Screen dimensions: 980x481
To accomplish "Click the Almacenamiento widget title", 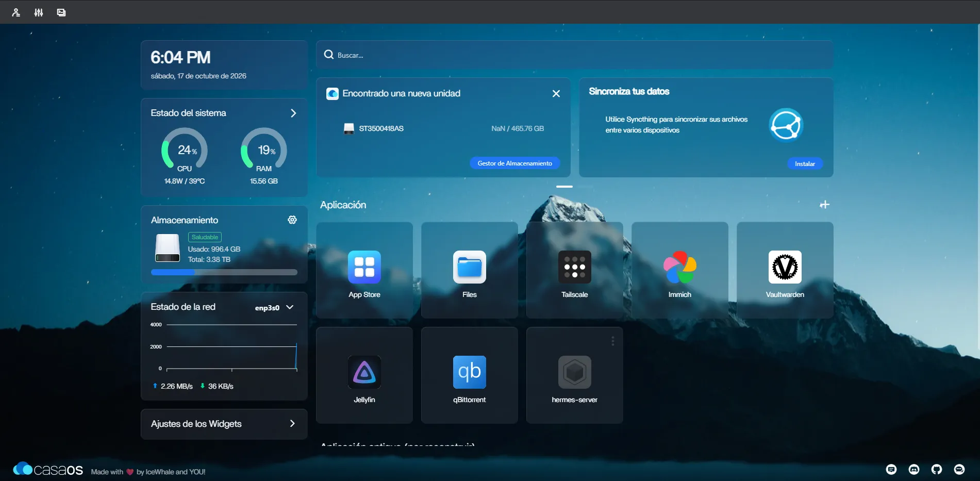I will tap(184, 220).
